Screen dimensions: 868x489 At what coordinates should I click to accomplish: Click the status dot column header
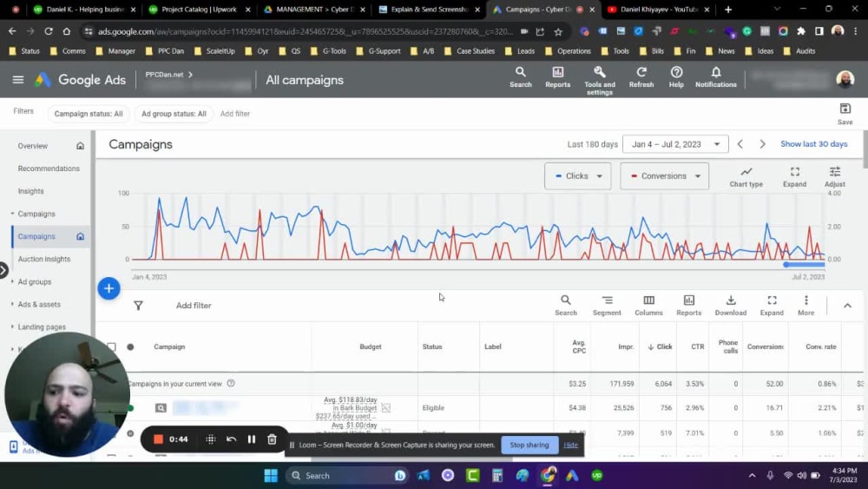[130, 347]
